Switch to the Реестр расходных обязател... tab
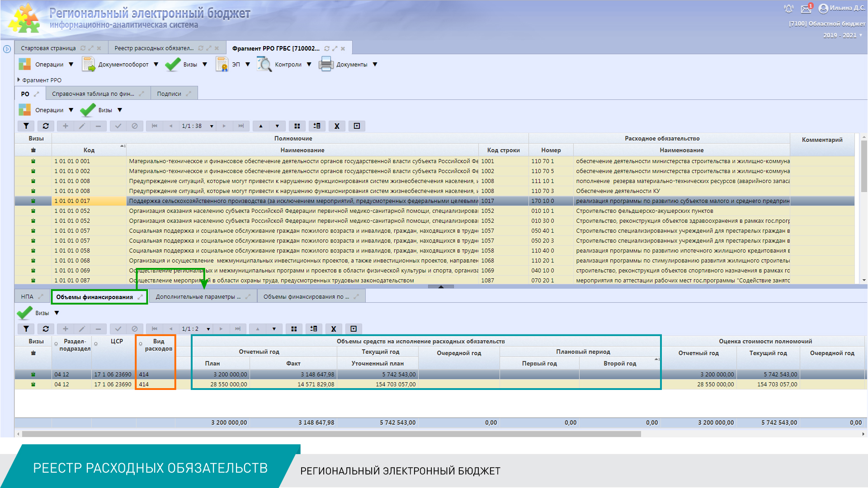868x488 pixels. pyautogui.click(x=154, y=48)
